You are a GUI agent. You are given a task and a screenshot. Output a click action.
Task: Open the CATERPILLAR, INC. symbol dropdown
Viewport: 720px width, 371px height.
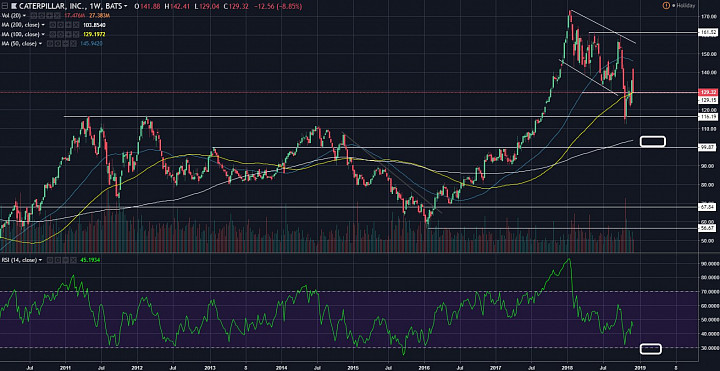(x=125, y=6)
